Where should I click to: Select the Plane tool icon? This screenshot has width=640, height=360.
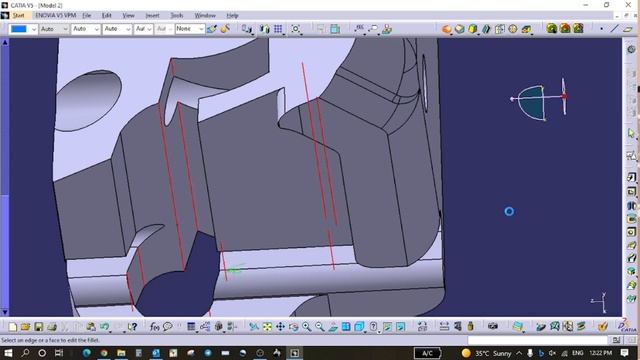(628, 29)
